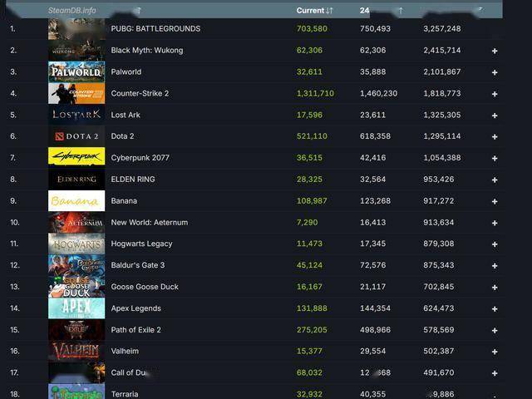Open the Path of Exile 2 link
Viewport: 532px width, 399px height.
point(136,330)
